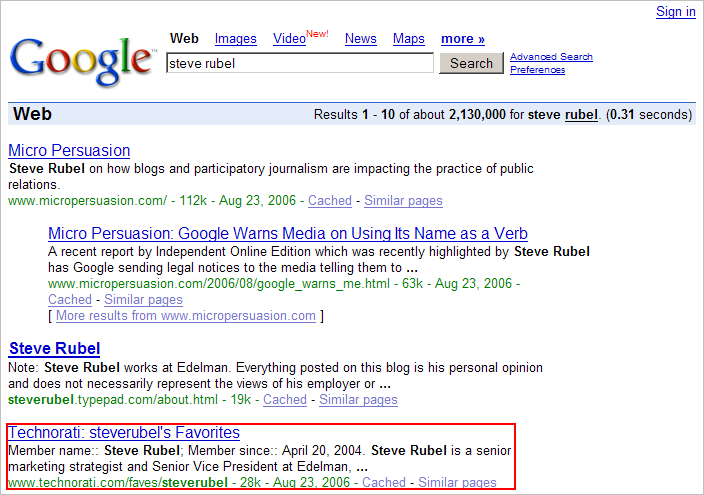Click the www.technorati.com/faves/steverubel URL text
The image size is (704, 495).
pyautogui.click(x=118, y=482)
